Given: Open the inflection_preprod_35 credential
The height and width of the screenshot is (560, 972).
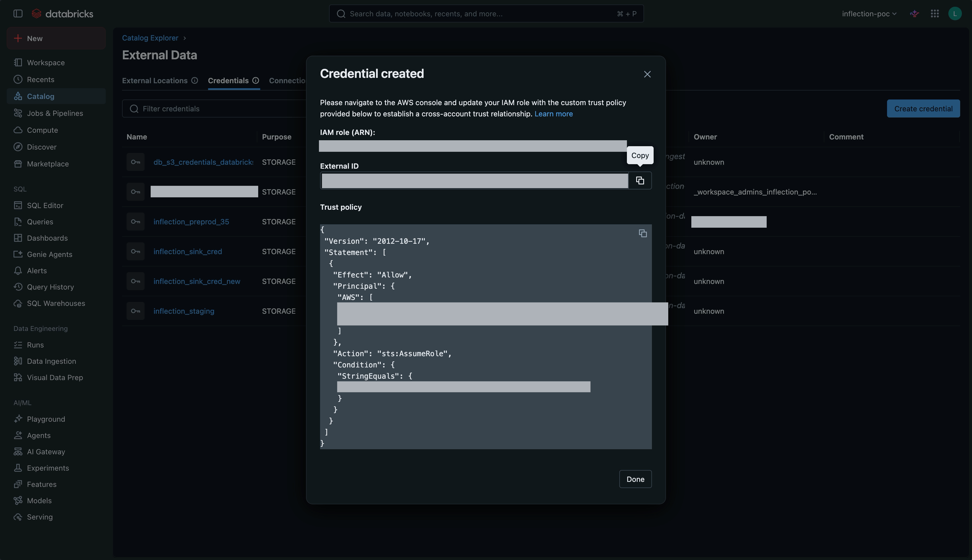Looking at the screenshot, I should tap(191, 222).
